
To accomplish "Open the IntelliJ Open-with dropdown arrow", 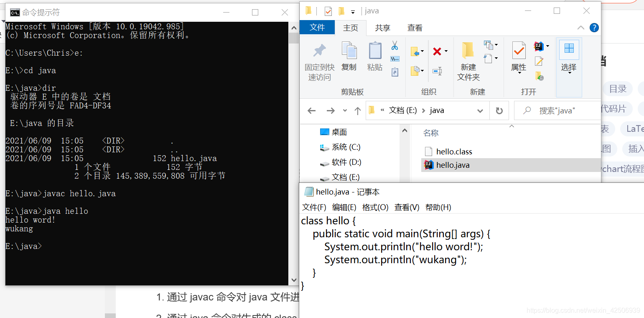I will [547, 46].
